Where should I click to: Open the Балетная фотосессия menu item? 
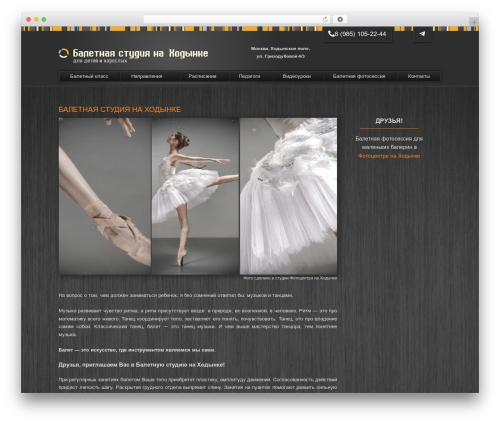tap(359, 76)
